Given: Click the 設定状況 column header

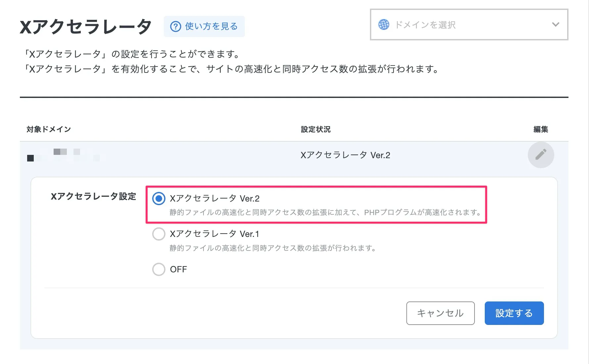Looking at the screenshot, I should 316,129.
